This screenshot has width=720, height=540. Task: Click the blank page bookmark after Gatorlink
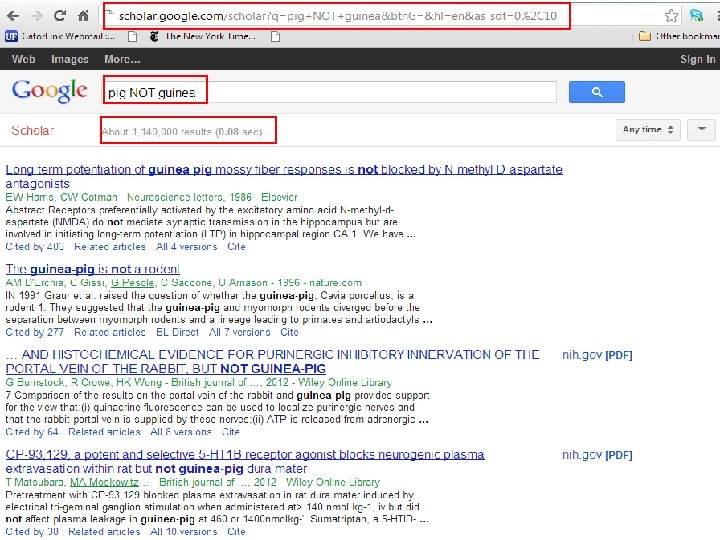click(x=132, y=36)
